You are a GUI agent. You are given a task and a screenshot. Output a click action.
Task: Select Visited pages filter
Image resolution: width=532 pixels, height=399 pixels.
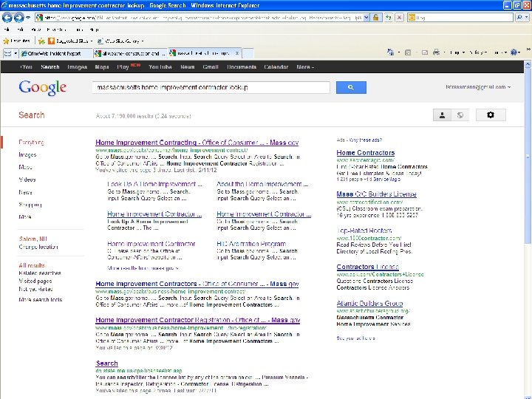point(35,281)
